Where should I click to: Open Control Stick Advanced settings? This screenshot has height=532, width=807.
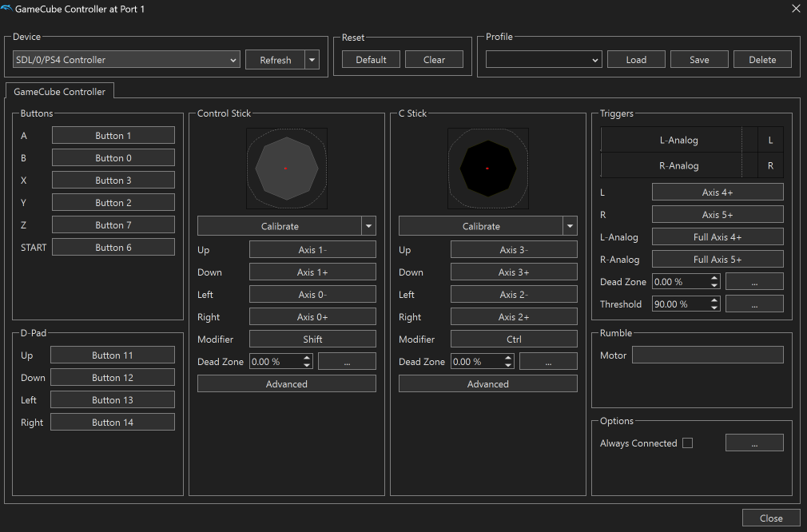tap(287, 383)
